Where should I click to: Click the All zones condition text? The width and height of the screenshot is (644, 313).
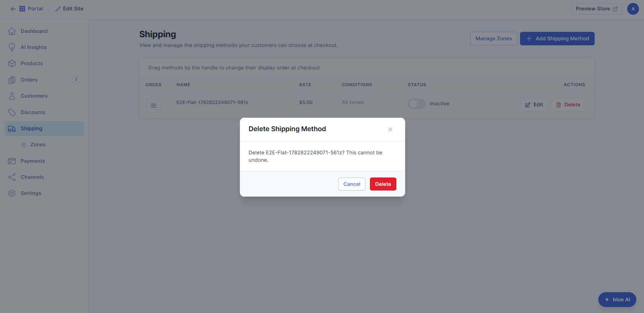pos(353,102)
